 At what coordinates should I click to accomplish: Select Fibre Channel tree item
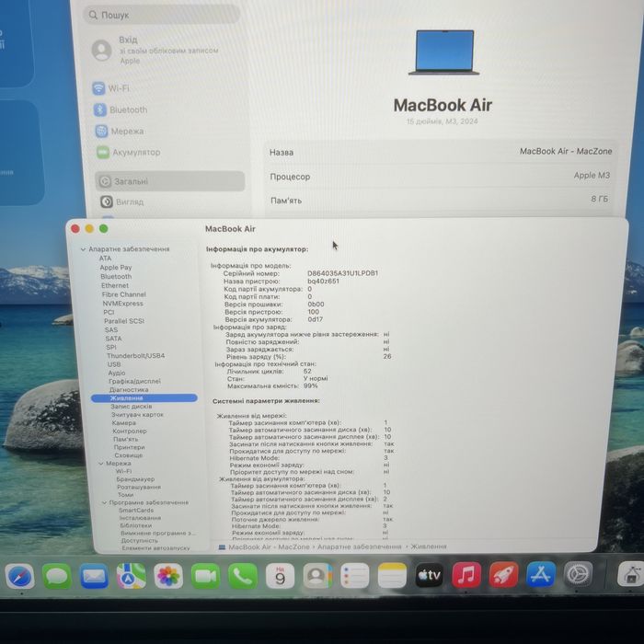click(x=124, y=294)
